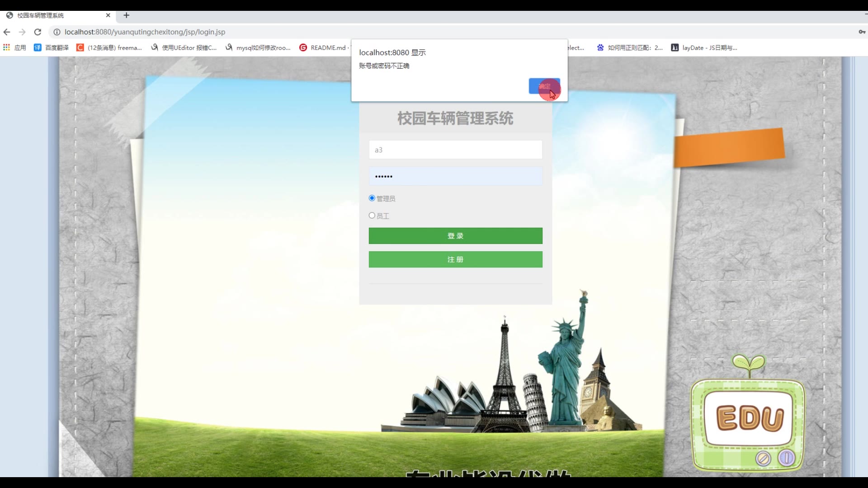Focus the username field containing a3
The width and height of the screenshot is (868, 488).
click(455, 150)
